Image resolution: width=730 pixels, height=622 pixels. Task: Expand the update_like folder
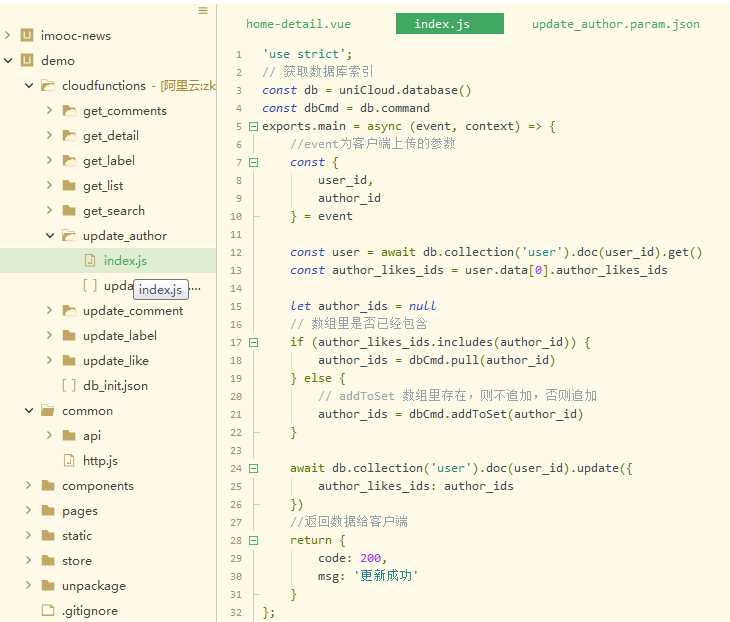pos(49,360)
